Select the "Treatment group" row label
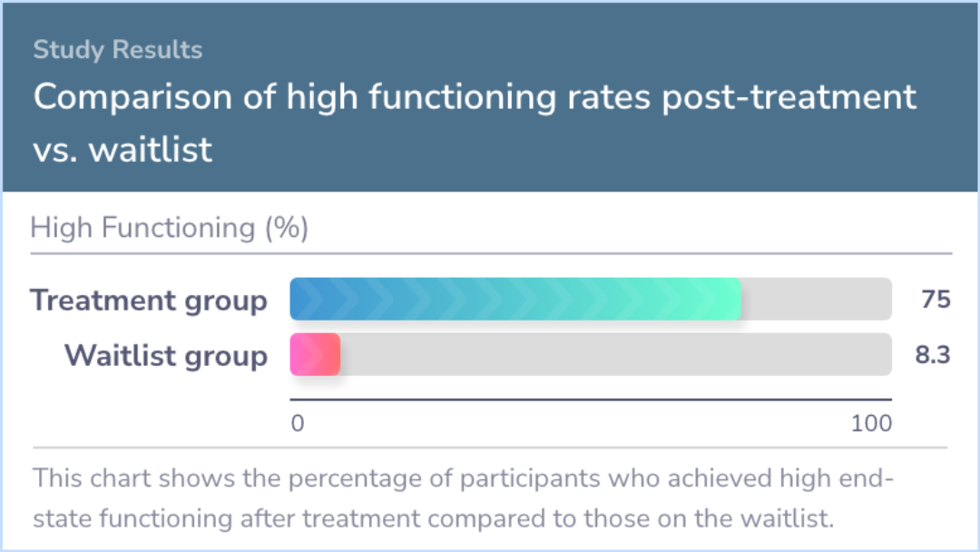The height and width of the screenshot is (552, 980). [x=149, y=301]
